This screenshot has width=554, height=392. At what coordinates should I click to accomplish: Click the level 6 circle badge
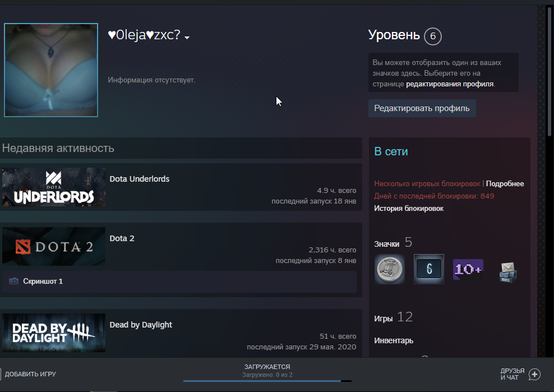[x=432, y=36]
